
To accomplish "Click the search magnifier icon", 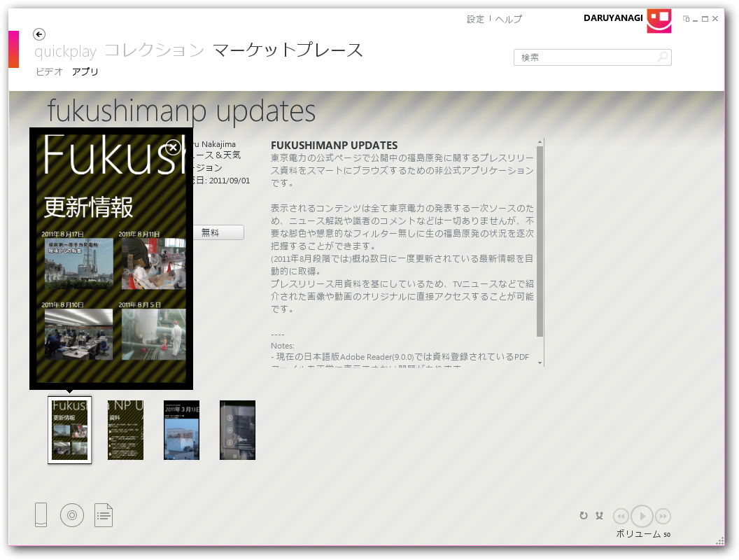I will [x=662, y=57].
